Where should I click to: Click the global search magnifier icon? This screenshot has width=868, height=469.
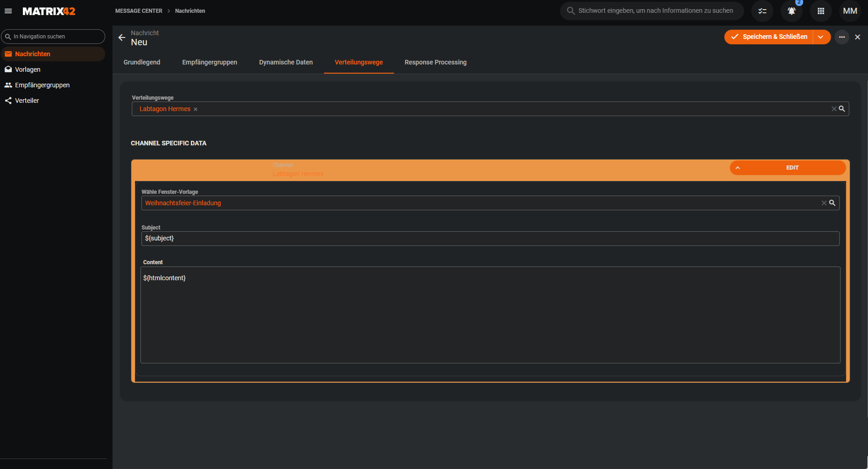tap(571, 11)
